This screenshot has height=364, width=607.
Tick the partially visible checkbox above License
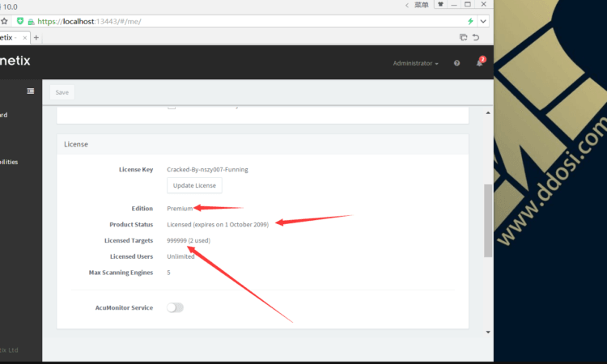[172, 107]
